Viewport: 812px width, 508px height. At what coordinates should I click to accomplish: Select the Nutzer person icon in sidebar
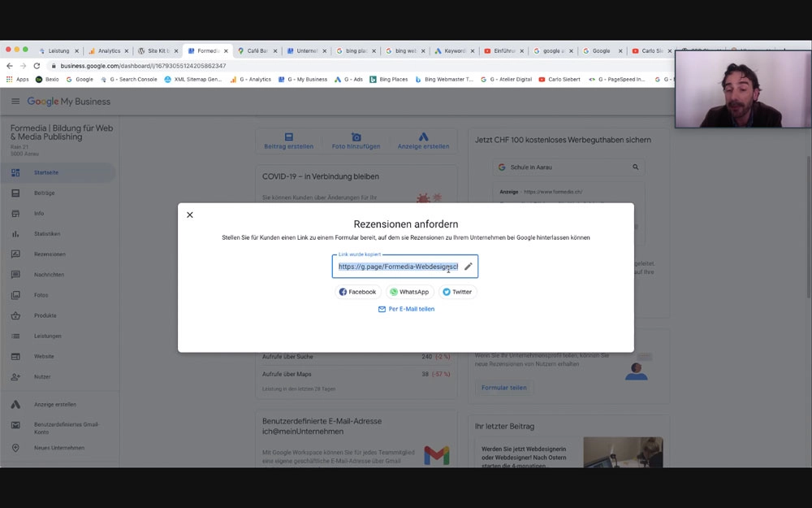16,376
